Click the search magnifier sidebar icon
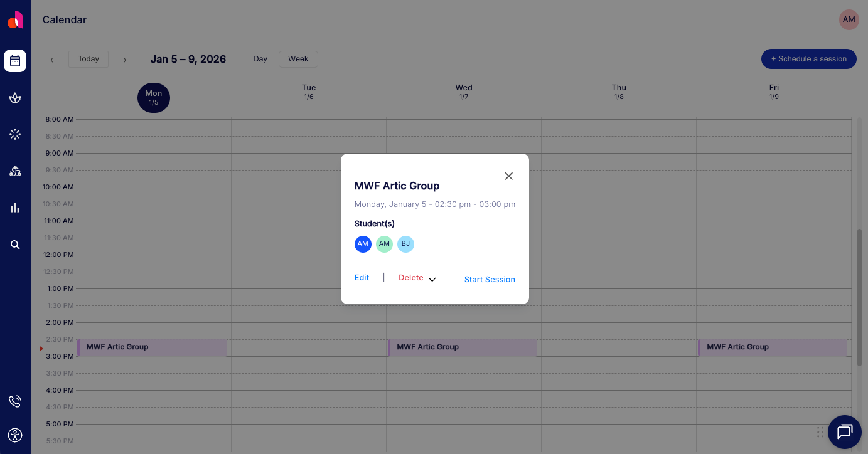Screen dimensions: 868x454 (x=15, y=245)
